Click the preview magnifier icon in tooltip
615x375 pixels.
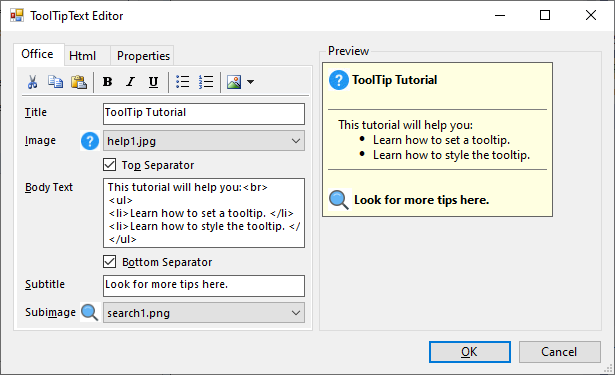pyautogui.click(x=339, y=200)
